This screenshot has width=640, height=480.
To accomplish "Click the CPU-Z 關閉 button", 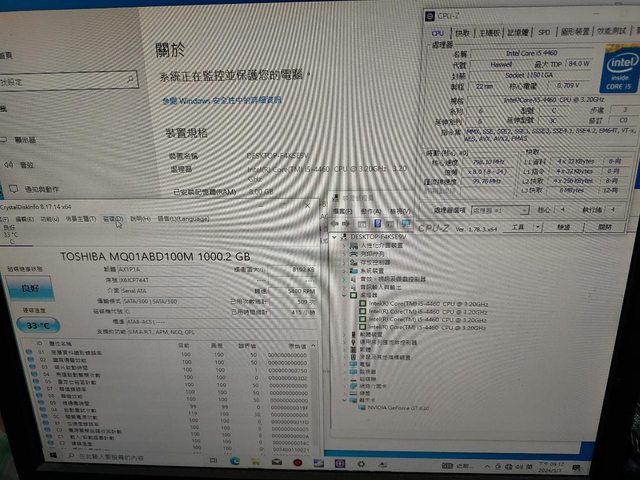I will [604, 227].
